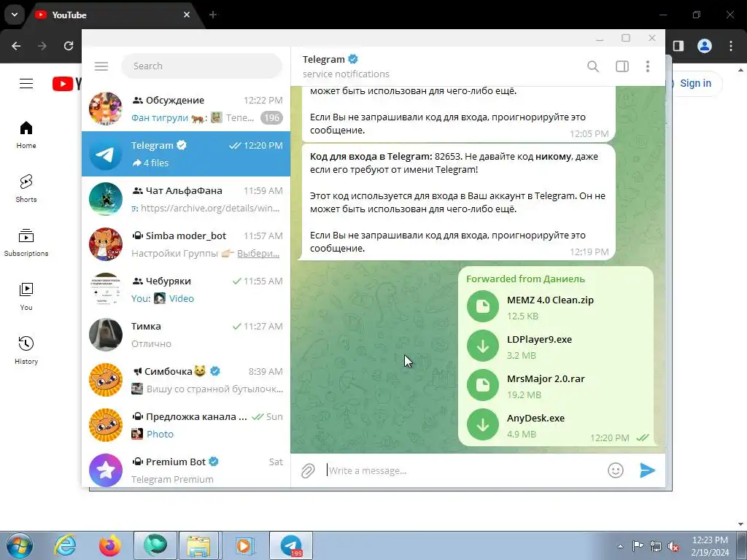
Task: Click the YouTube logo
Action: click(x=66, y=84)
